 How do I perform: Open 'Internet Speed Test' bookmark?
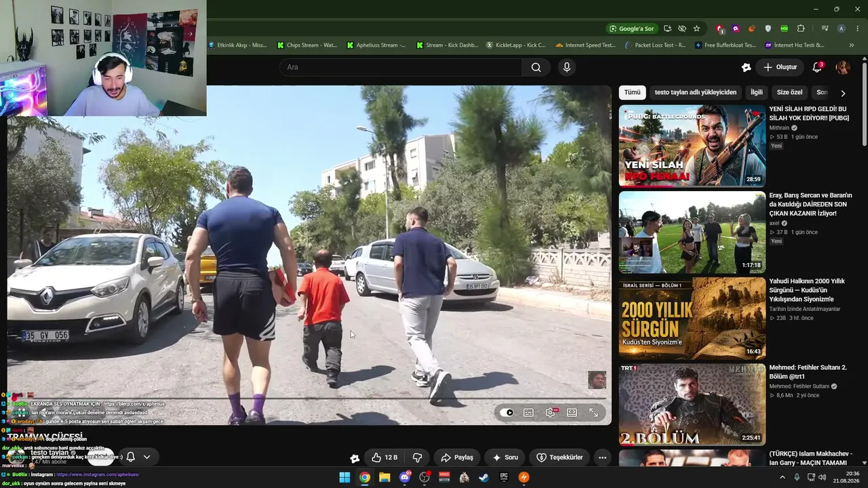tap(585, 45)
